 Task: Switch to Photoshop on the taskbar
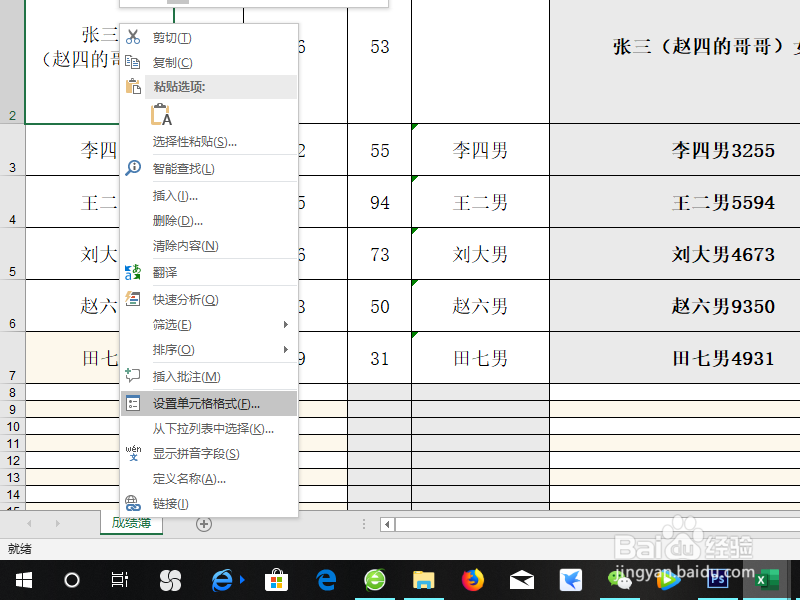pyautogui.click(x=717, y=580)
